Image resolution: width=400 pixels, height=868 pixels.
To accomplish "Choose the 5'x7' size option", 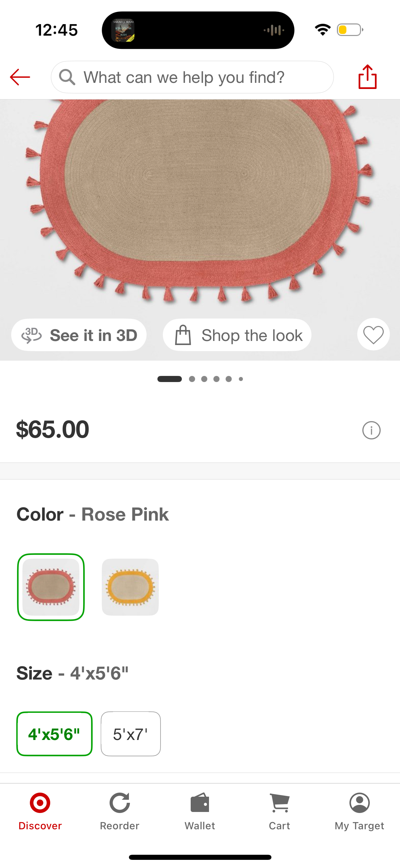I will (x=131, y=734).
